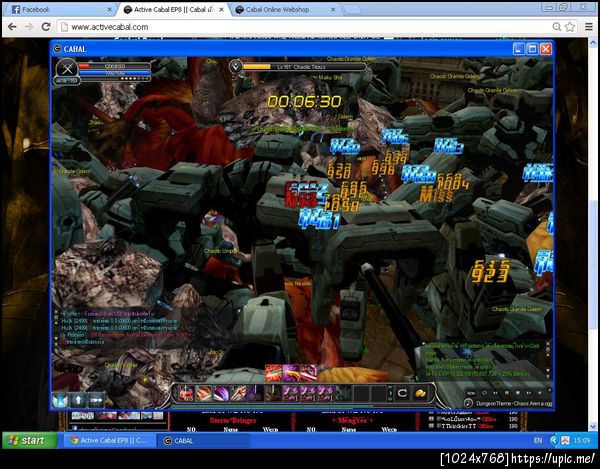The height and width of the screenshot is (469, 600).
Task: Click the winged emblem icon at bottom-left of game
Action: coord(60,401)
